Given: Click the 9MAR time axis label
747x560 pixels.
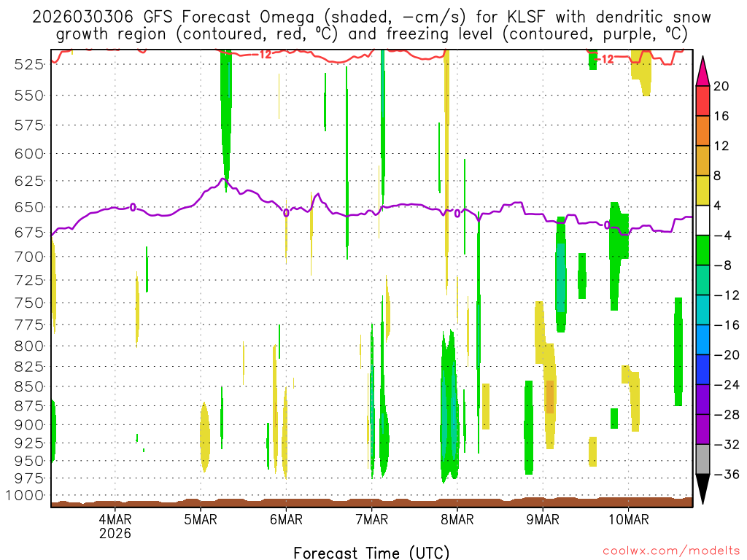Looking at the screenshot, I should (543, 519).
